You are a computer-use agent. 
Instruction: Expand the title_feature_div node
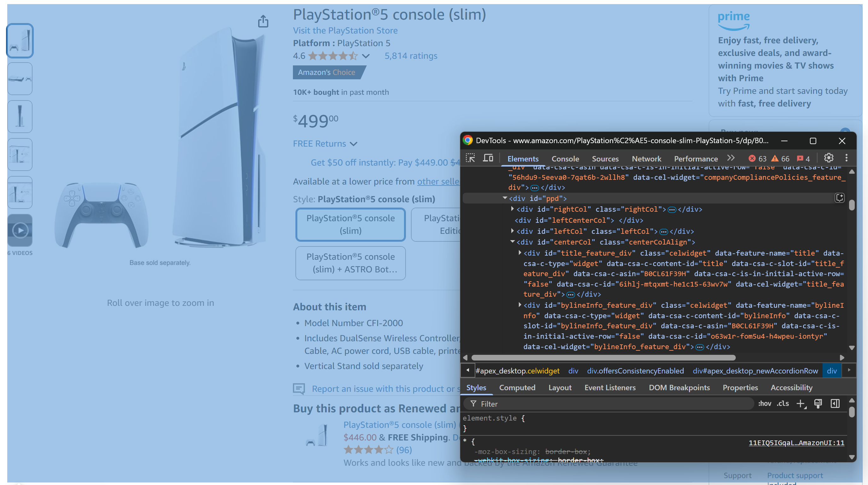[520, 253]
